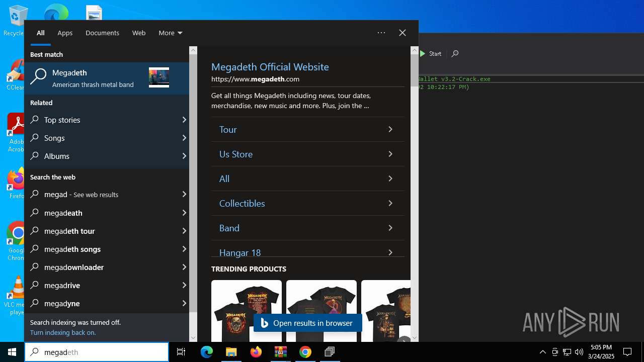Select the megadownloader suggestion
644x362 pixels.
pos(107,267)
